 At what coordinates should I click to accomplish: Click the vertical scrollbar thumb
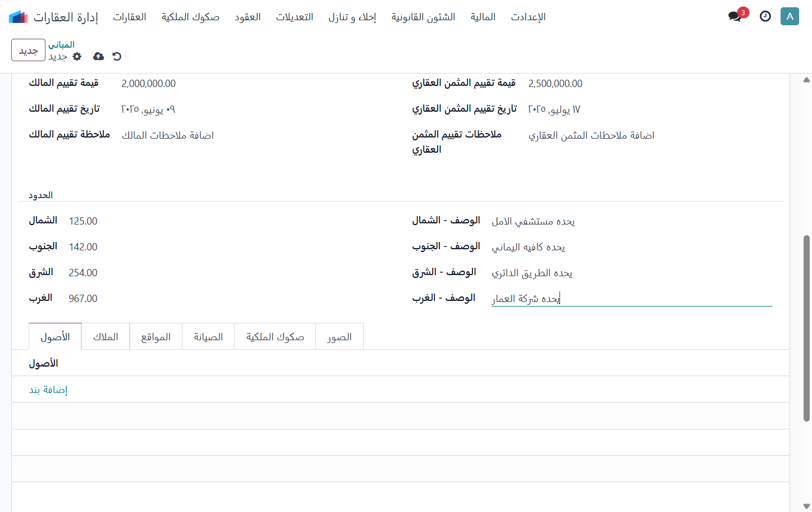[806, 328]
